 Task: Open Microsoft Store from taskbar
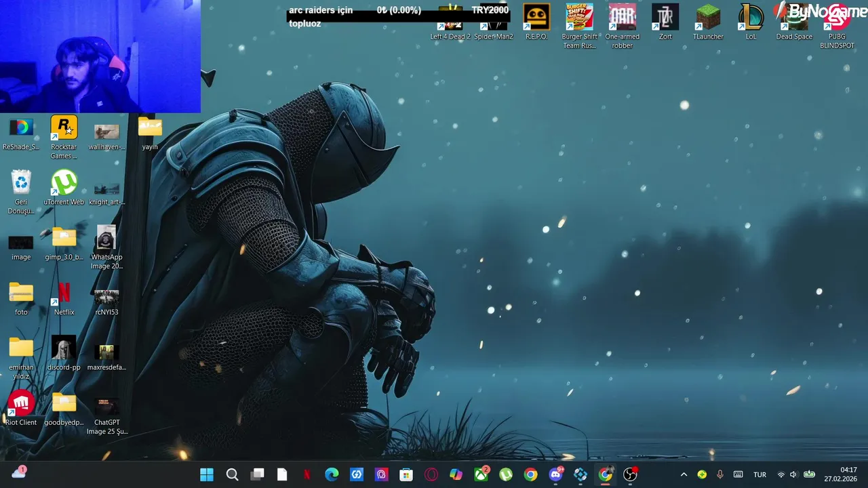coord(406,474)
